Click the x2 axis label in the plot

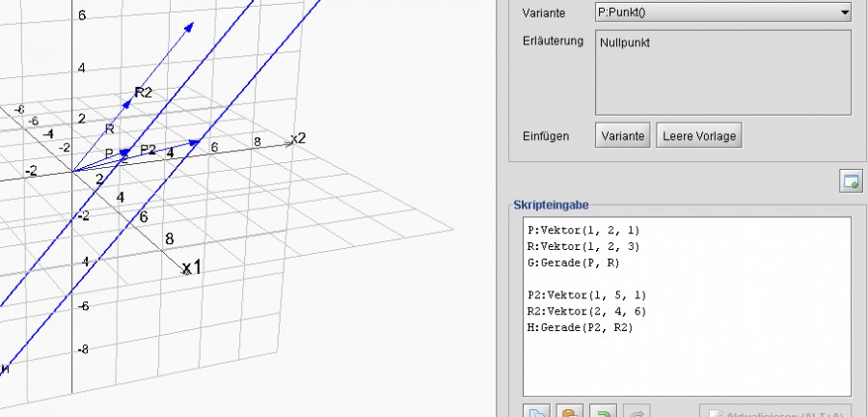click(x=297, y=138)
